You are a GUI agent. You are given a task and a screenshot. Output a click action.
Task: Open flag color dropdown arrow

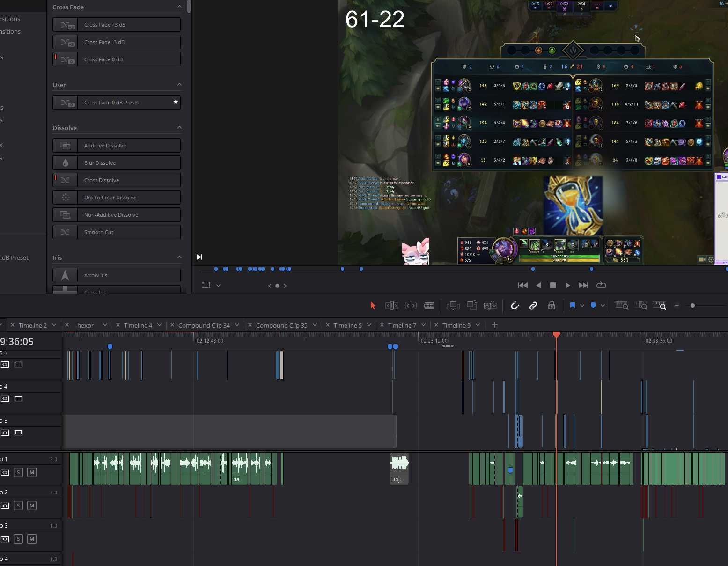582,306
